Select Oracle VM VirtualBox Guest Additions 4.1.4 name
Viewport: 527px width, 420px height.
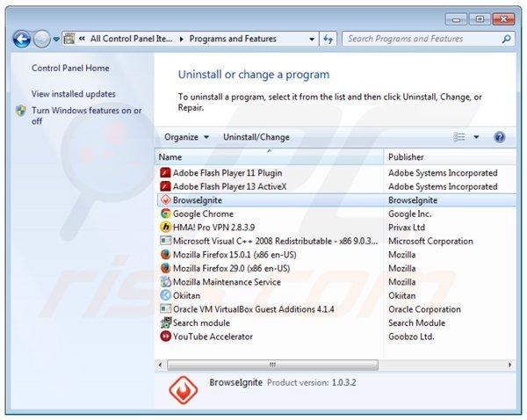tap(254, 309)
